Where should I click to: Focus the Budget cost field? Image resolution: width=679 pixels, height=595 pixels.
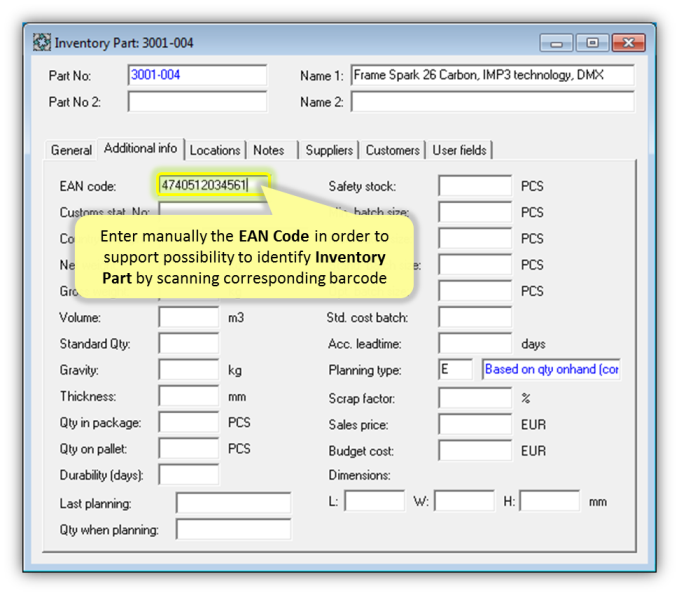[475, 450]
